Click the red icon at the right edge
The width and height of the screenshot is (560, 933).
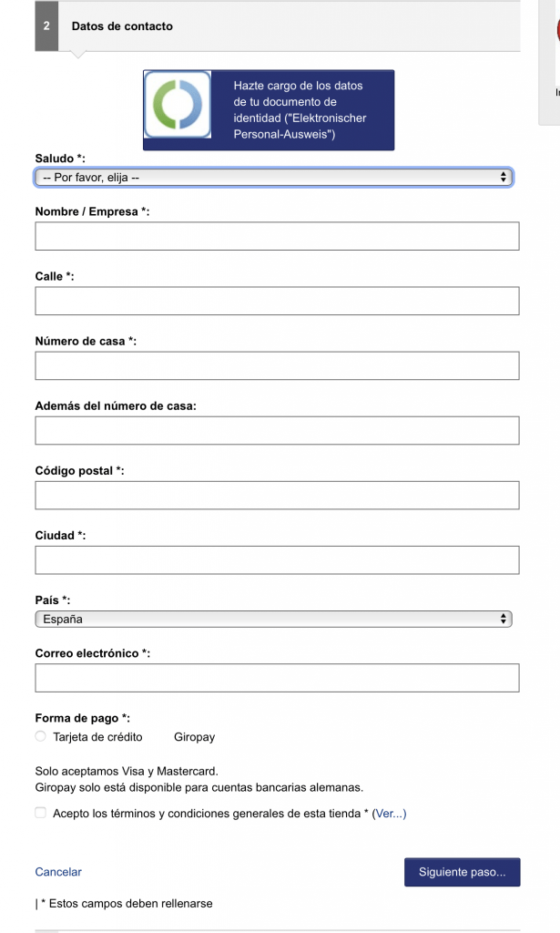click(x=556, y=31)
